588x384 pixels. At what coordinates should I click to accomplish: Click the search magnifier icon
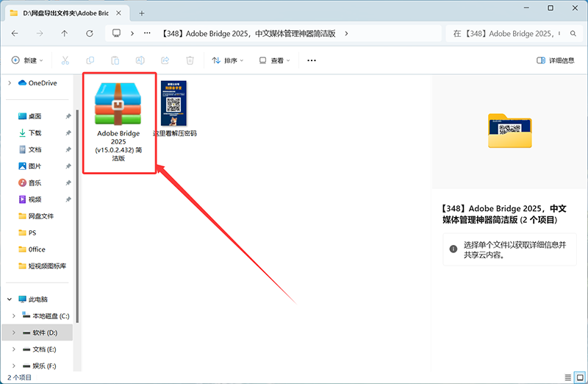573,33
